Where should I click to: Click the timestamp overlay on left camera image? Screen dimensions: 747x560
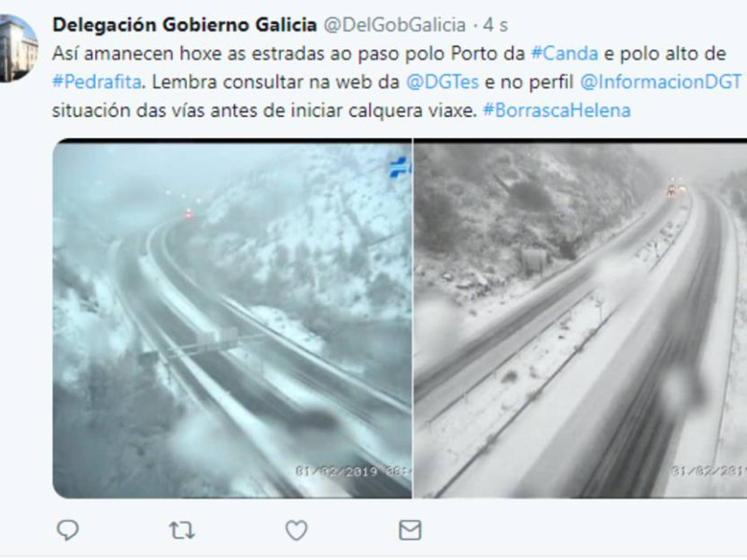pos(353,471)
